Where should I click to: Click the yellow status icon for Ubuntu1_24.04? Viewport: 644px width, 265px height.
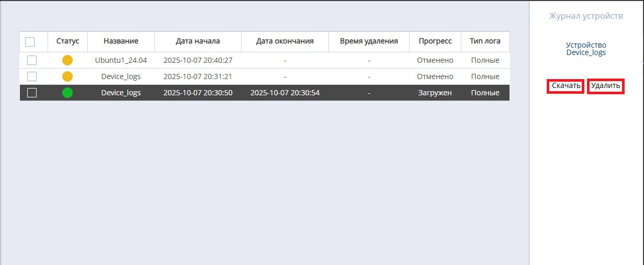[x=67, y=60]
